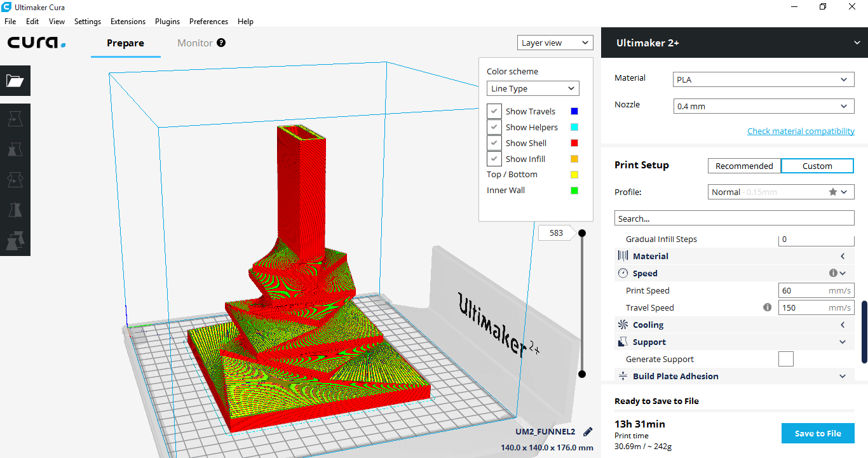Click the settings panel scrollbar
The width and height of the screenshot is (868, 458).
pyautogui.click(x=864, y=332)
